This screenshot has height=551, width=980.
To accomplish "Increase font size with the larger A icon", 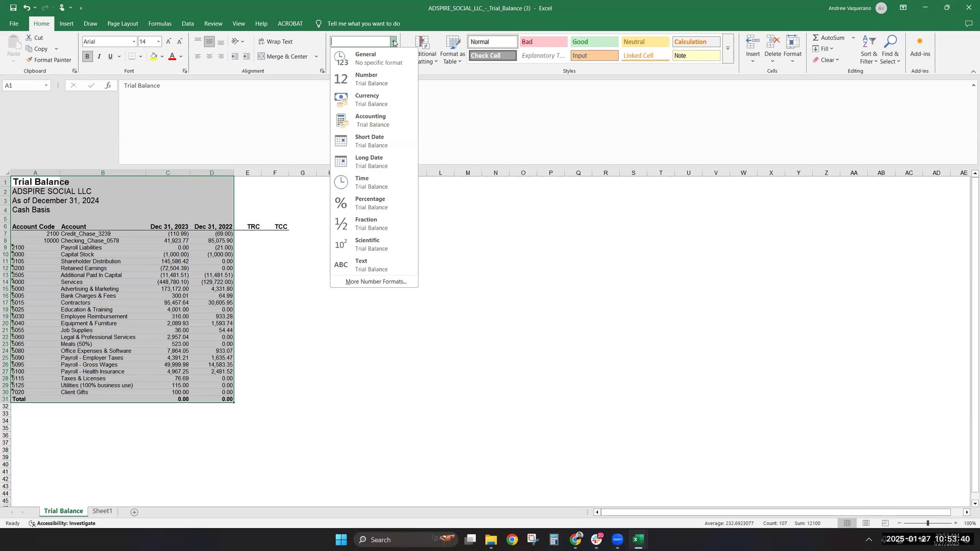I will click(168, 41).
